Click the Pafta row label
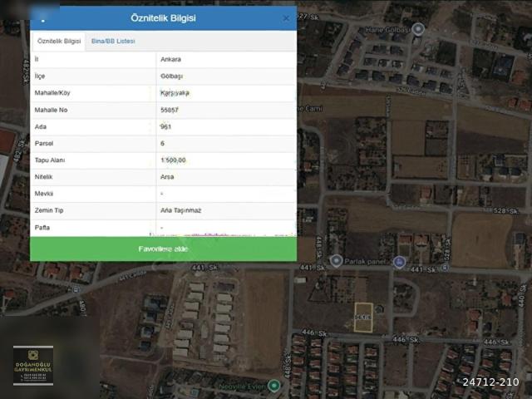This screenshot has width=532, height=399. 42,228
